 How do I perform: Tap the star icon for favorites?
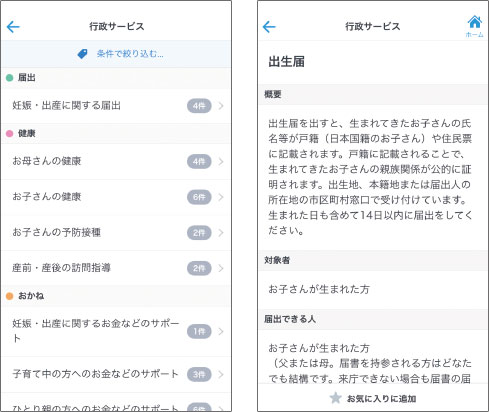point(336,398)
